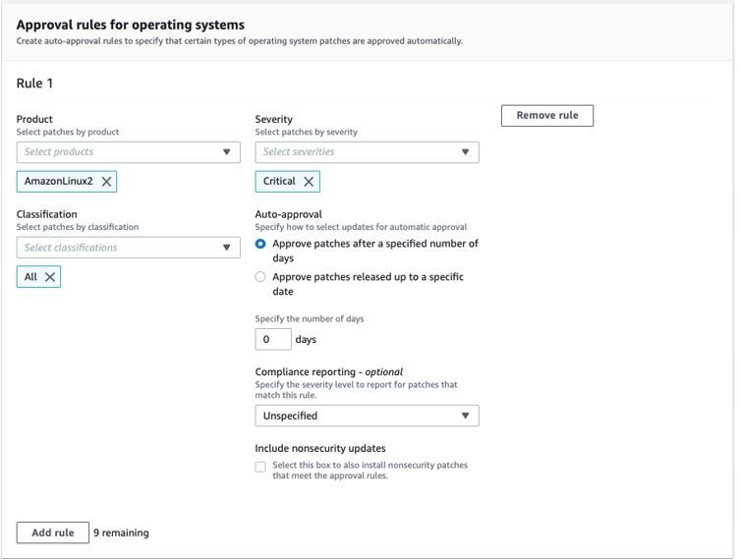Open the Select severities dropdown

click(354, 152)
